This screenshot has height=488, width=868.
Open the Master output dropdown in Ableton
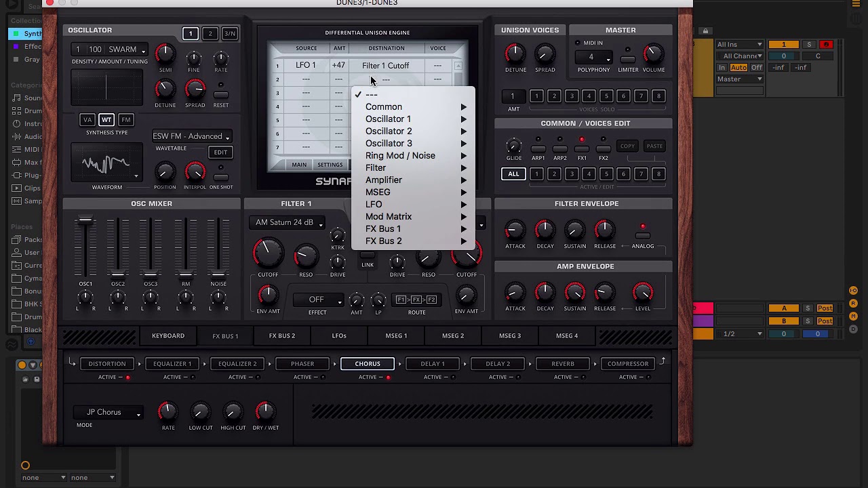click(x=740, y=79)
